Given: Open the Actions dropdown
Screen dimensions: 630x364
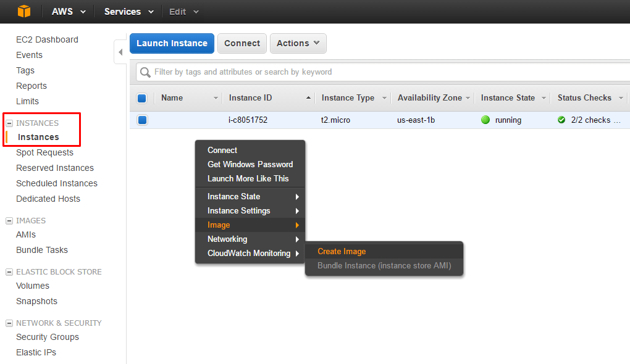Looking at the screenshot, I should [298, 43].
